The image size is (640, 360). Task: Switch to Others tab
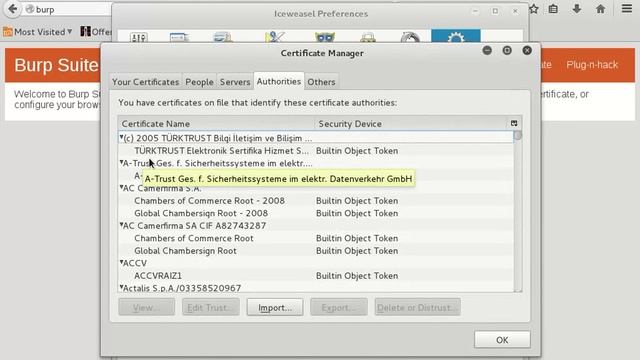(x=321, y=82)
